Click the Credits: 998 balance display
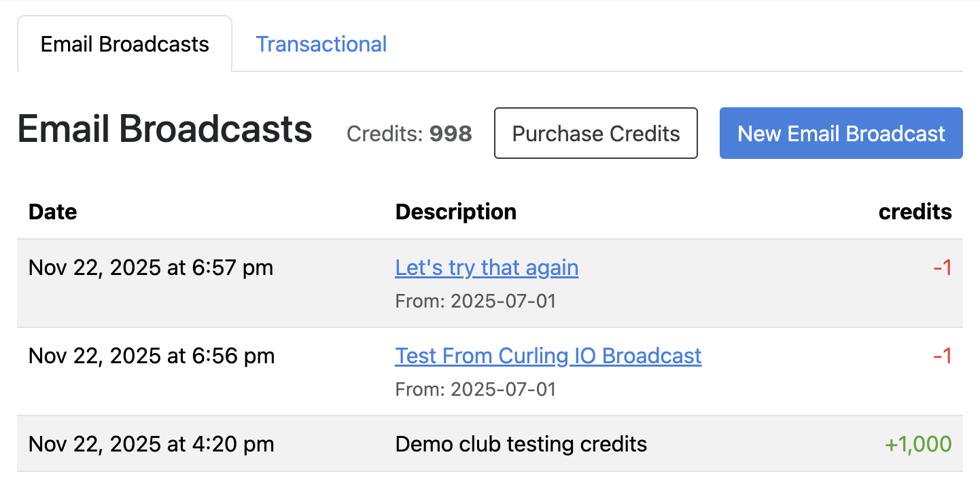The width and height of the screenshot is (980, 497). (409, 134)
